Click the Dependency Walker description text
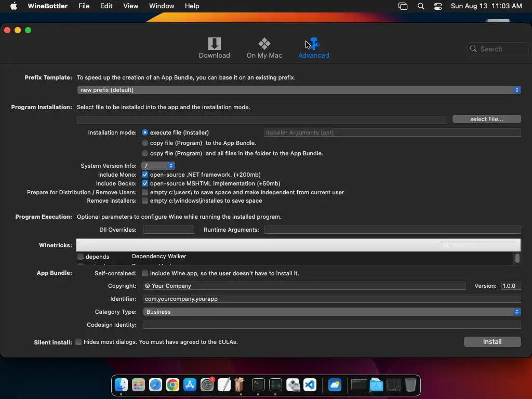Screen dimensions: 532x399 click(159, 256)
